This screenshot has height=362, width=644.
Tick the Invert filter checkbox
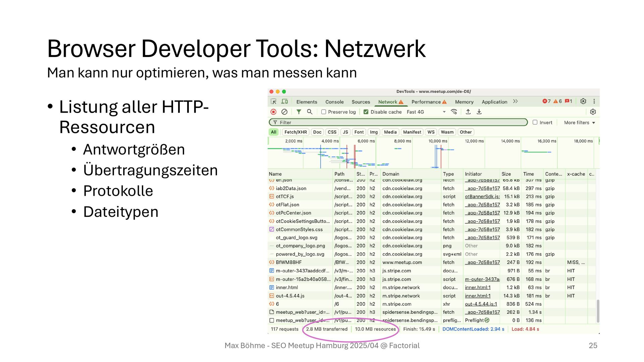click(535, 122)
